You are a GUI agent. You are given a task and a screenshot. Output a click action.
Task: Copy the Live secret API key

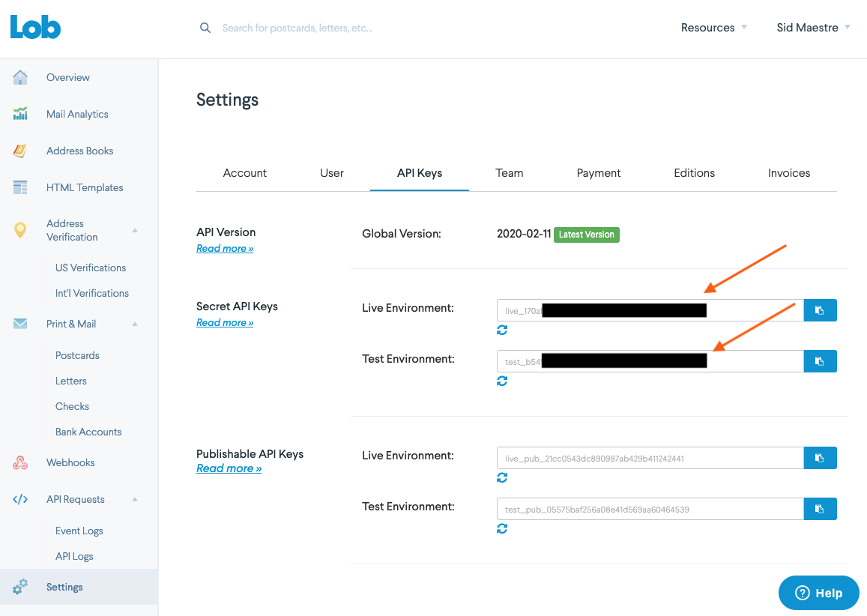[820, 309]
